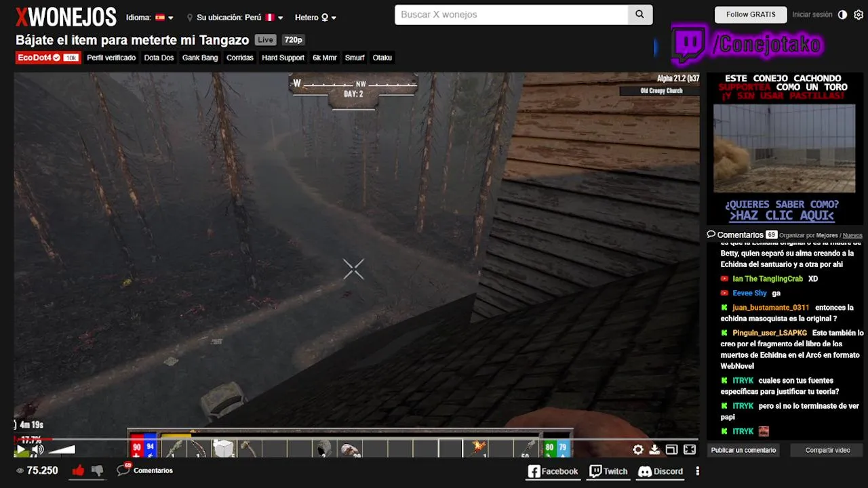The height and width of the screenshot is (488, 868).
Task: Open the three-dot more options menu
Action: [697, 471]
